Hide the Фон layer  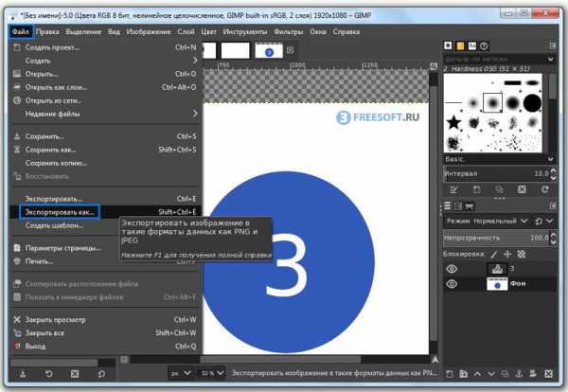[452, 284]
